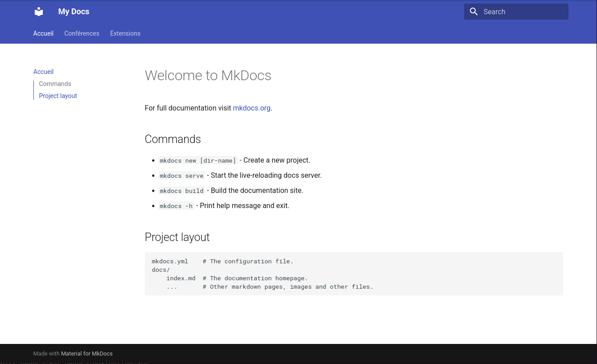Jump to Commands in sidebar contents
This screenshot has height=364, width=597.
point(55,84)
